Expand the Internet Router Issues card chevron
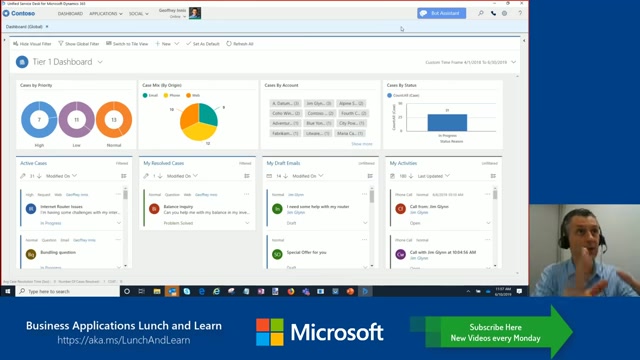640x360 pixels. coord(119,223)
